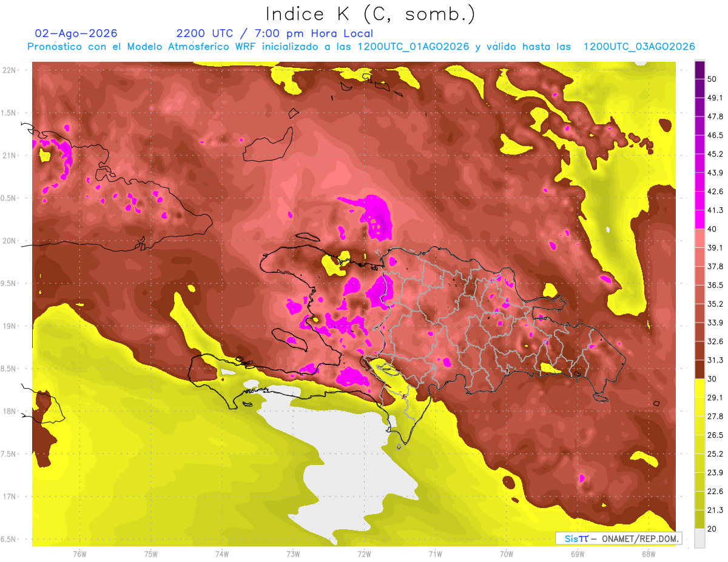Click the legend value "26.5"

coord(715,435)
